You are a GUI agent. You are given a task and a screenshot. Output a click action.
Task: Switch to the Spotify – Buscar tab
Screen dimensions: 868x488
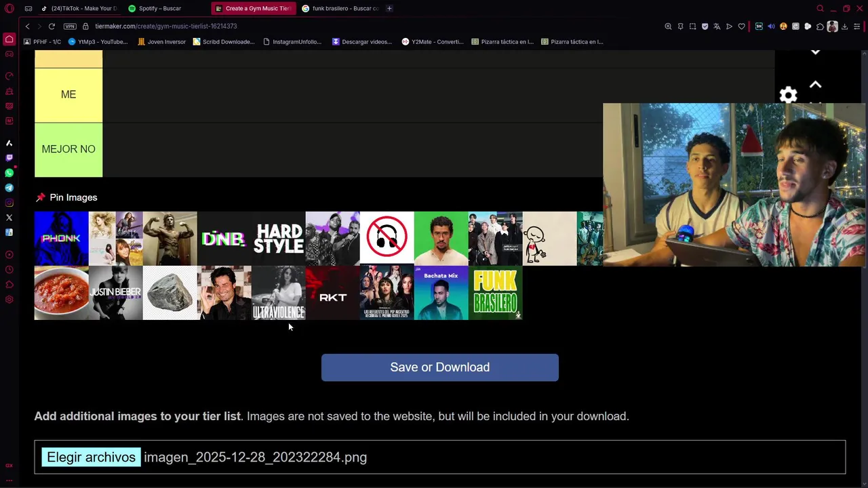tap(165, 8)
